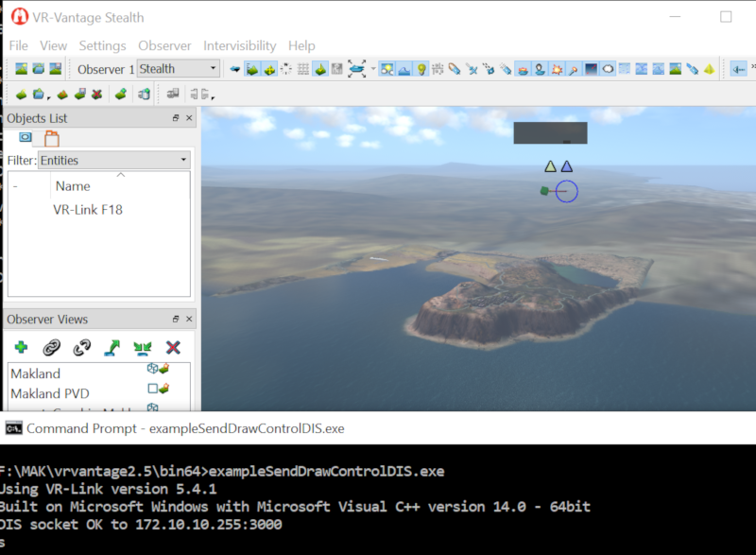Click the chain link views icon
Screen dimensions: 756x555
click(x=52, y=347)
